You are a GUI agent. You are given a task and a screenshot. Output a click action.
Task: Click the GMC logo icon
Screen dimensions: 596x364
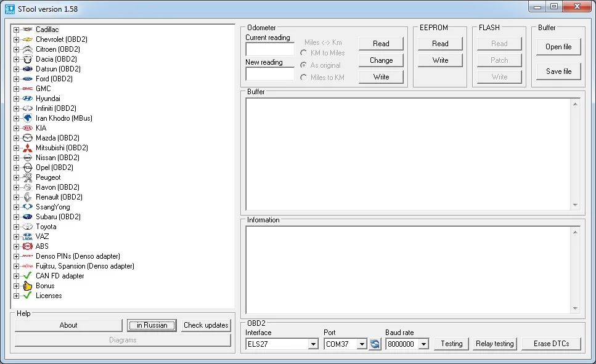point(27,89)
